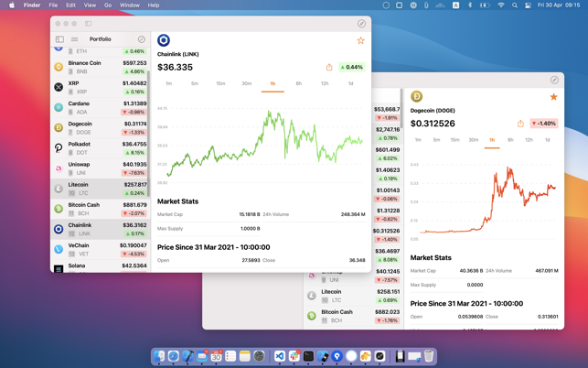588x368 pixels.
Task: Click Chainlink's 0.44% change badge
Action: [352, 67]
